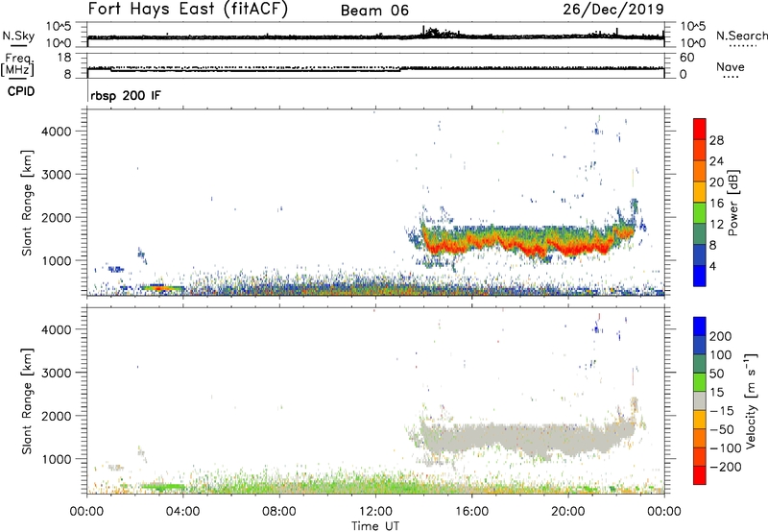Click the 'Time UT' axis title
This screenshot has width=768, height=532.
tap(375, 526)
